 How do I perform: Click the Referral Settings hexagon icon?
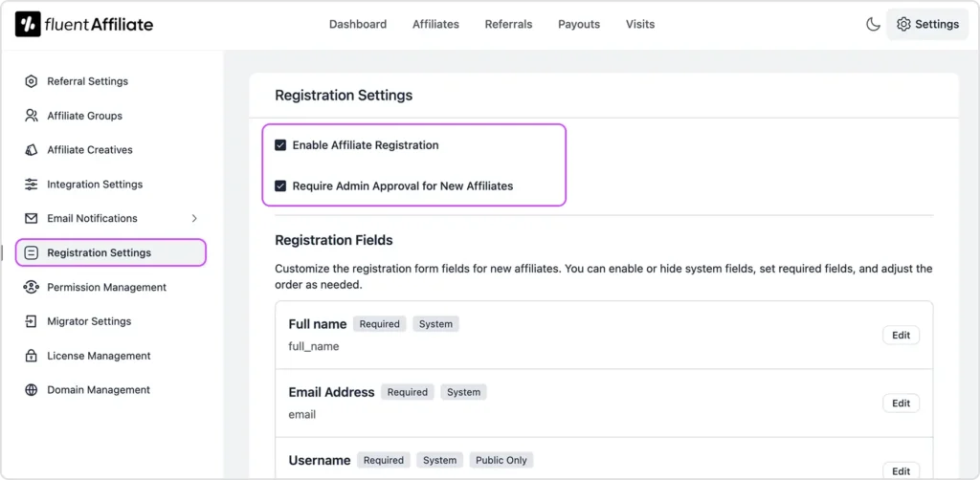coord(32,81)
